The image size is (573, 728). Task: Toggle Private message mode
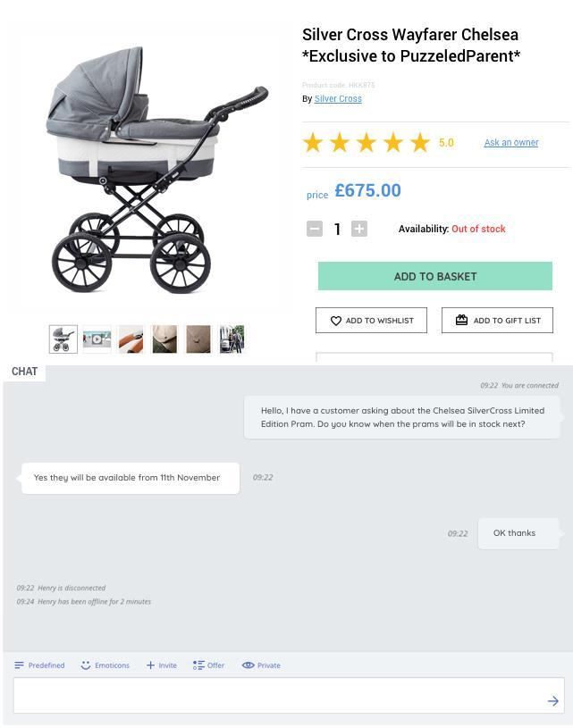[261, 665]
